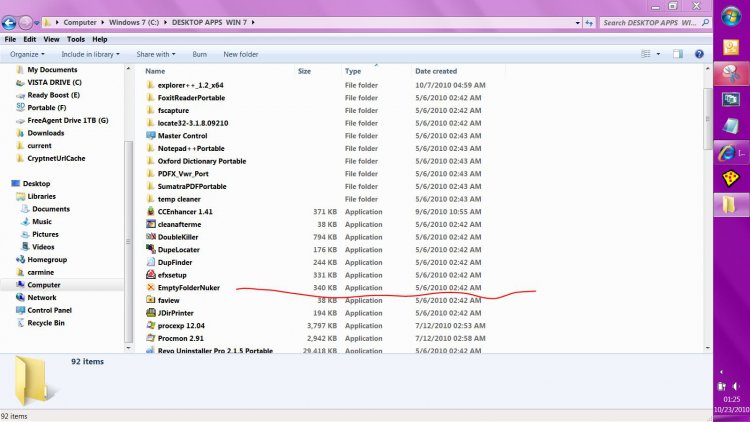Click the Windows Explorer folder taskbar icon
This screenshot has height=422, width=750.
pyautogui.click(x=729, y=205)
